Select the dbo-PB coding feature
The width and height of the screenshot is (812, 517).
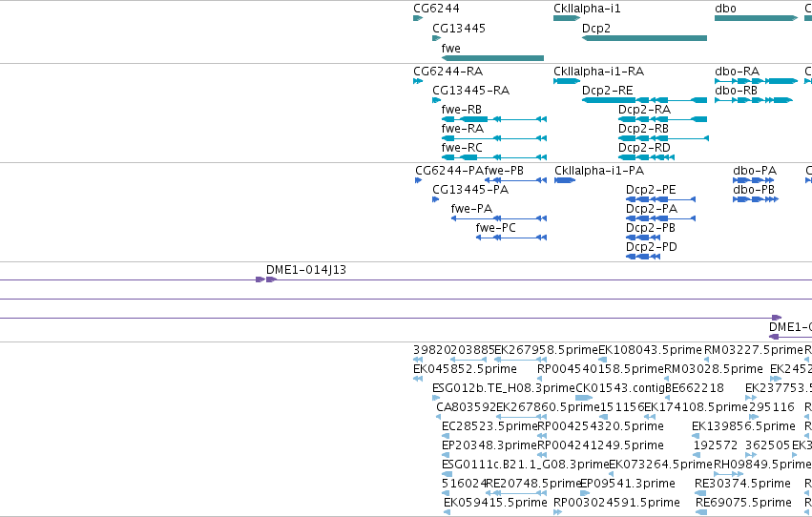click(756, 199)
